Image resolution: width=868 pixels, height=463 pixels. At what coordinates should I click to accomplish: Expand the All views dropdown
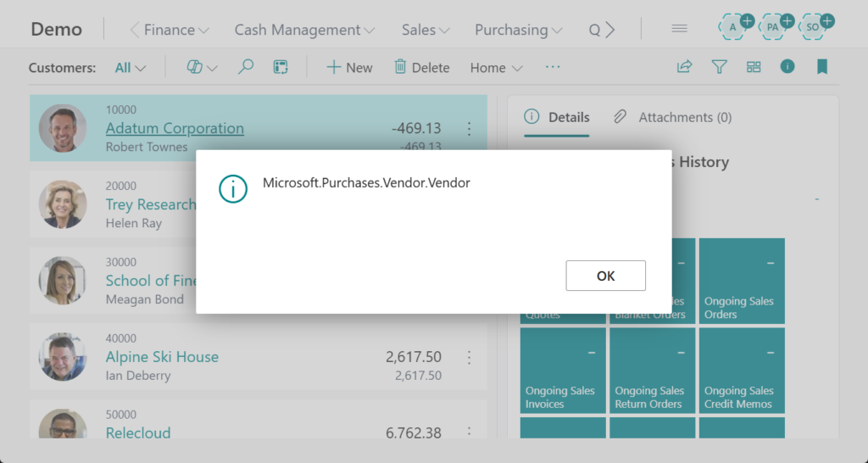tap(131, 68)
